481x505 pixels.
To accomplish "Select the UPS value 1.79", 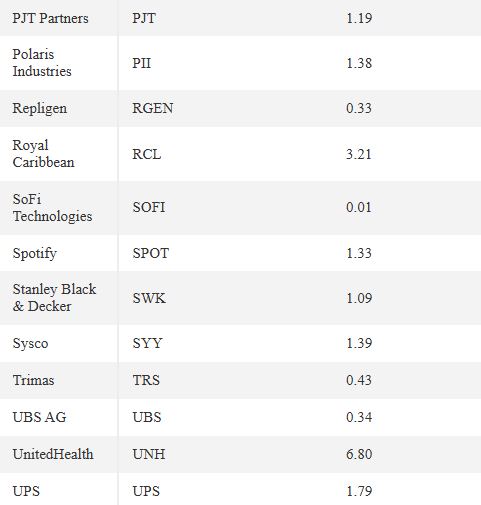I will 359,491.
